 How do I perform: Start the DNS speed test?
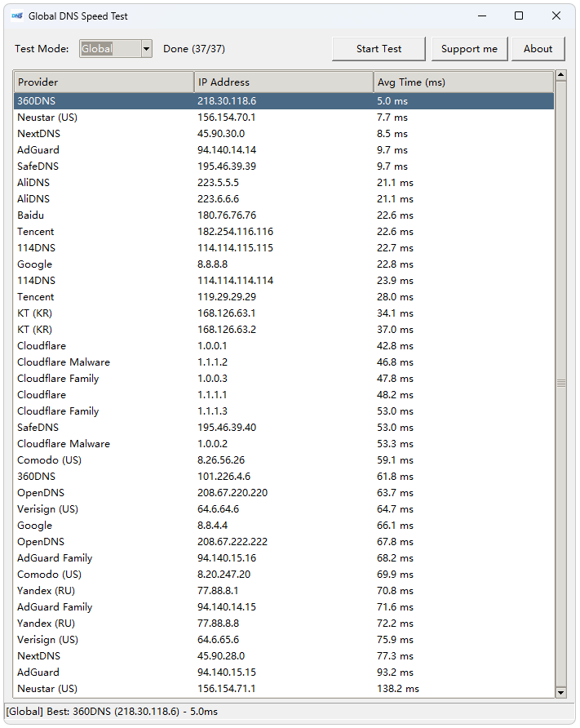point(379,49)
